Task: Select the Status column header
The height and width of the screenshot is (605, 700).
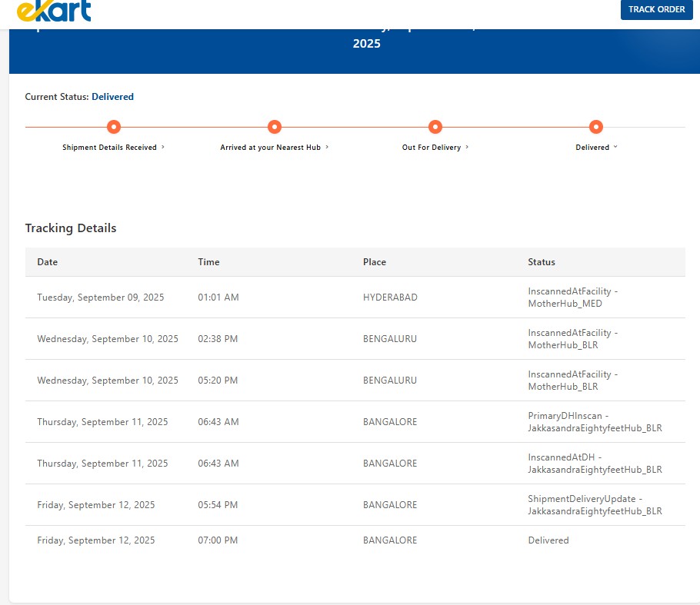Action: (542, 262)
